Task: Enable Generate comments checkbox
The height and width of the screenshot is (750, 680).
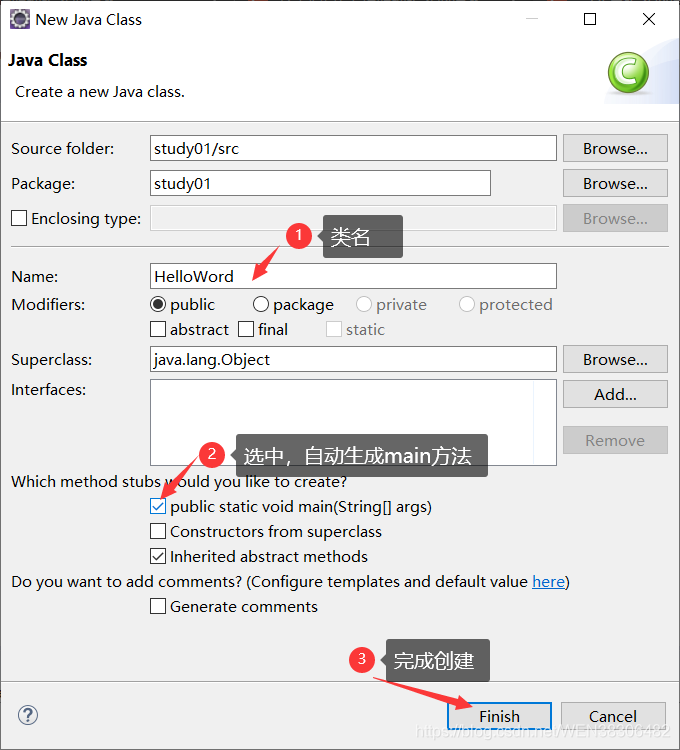Action: click(x=158, y=607)
